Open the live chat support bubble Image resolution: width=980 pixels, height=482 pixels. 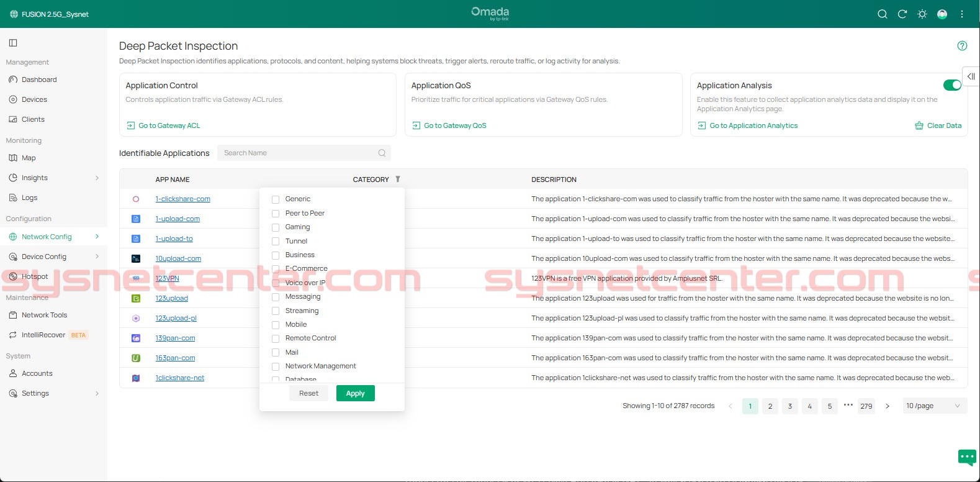coord(967,457)
